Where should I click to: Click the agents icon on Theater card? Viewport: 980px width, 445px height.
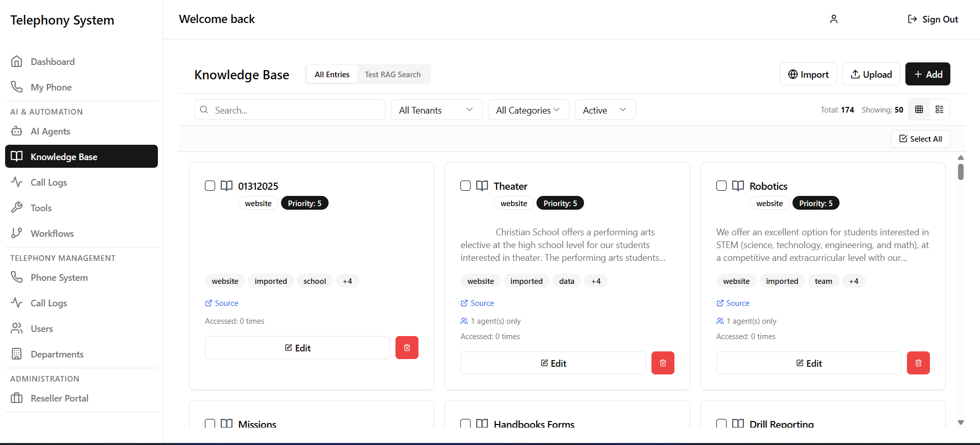point(464,321)
